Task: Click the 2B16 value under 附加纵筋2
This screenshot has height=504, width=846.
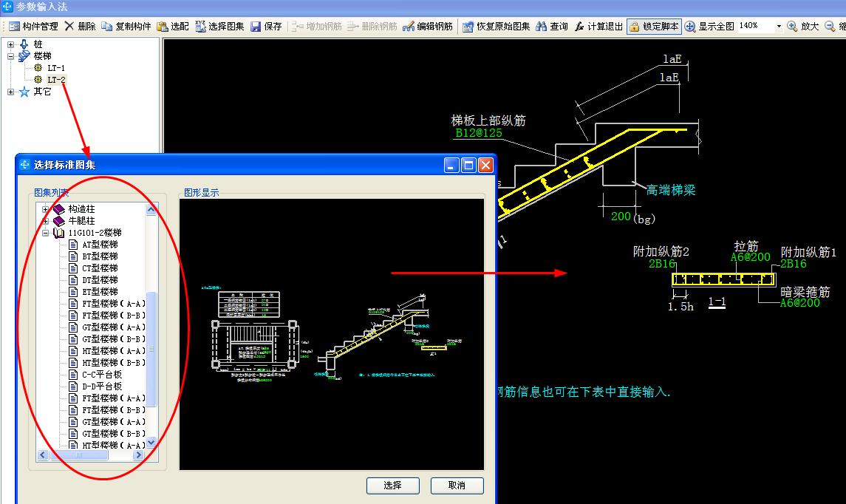Action: [662, 264]
